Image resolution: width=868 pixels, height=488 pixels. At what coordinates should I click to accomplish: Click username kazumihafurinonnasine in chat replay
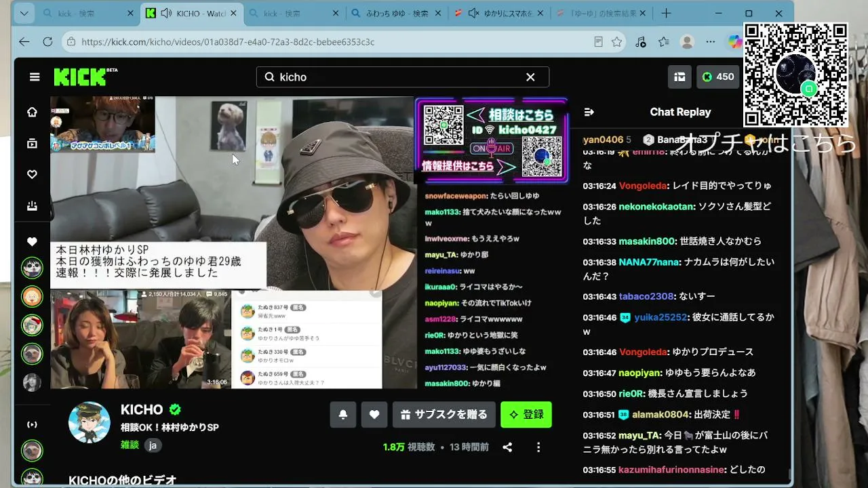pyautogui.click(x=673, y=470)
